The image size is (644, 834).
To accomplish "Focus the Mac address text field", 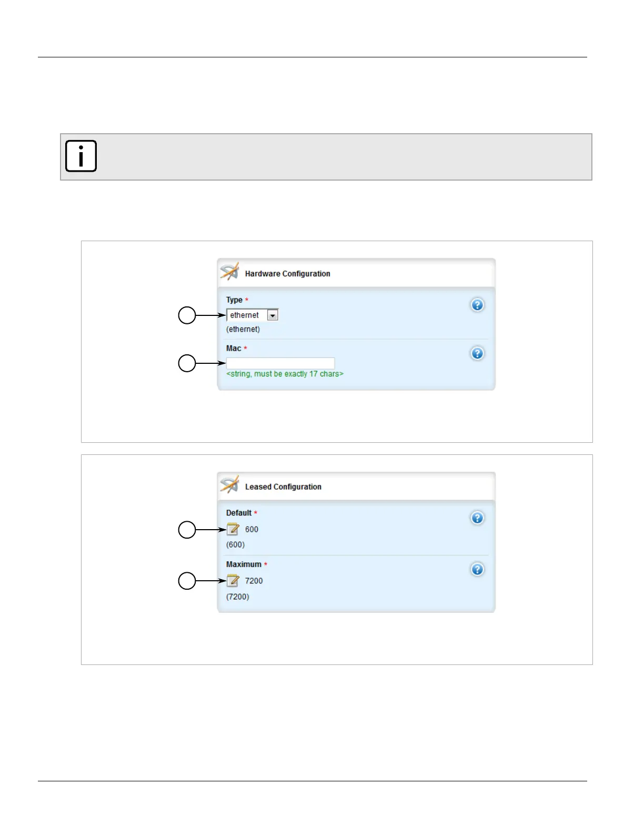I will coord(280,363).
